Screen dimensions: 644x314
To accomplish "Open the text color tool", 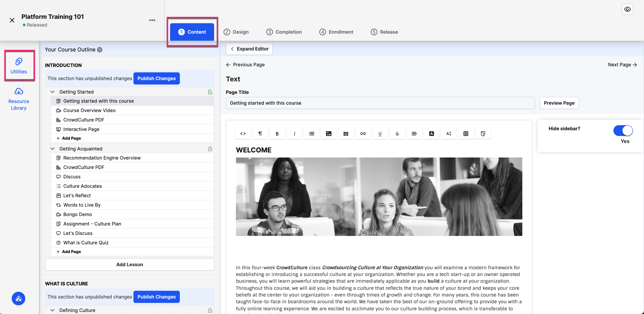I will click(x=432, y=134).
